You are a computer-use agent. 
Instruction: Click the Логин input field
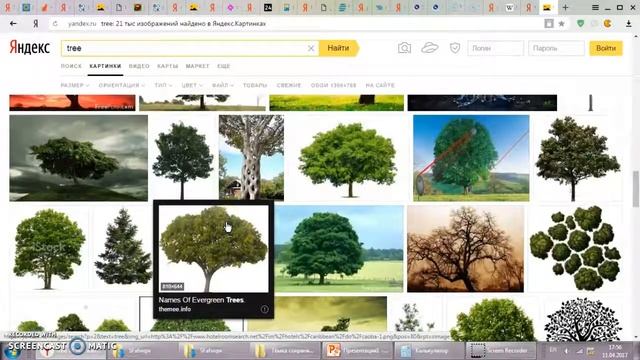496,48
